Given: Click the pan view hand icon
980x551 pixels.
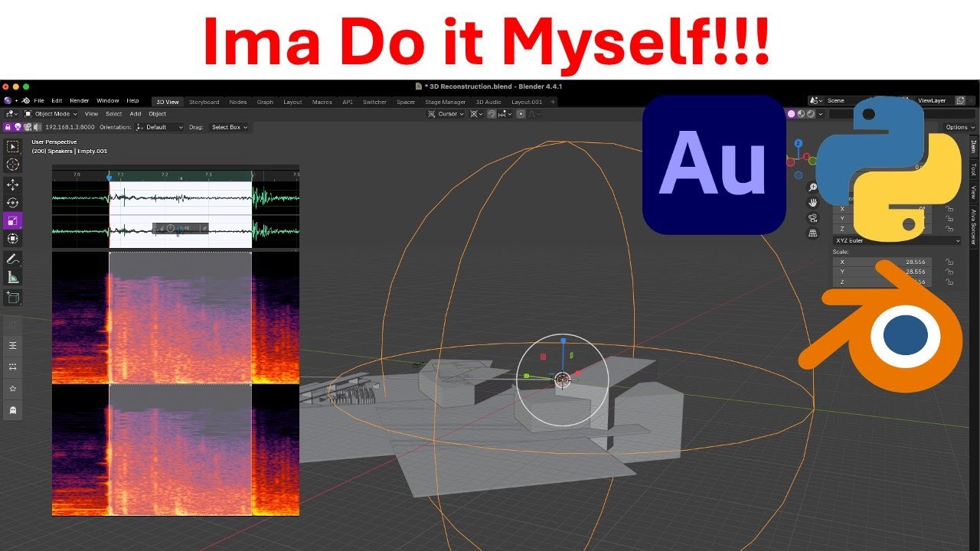Looking at the screenshot, I should [x=812, y=203].
